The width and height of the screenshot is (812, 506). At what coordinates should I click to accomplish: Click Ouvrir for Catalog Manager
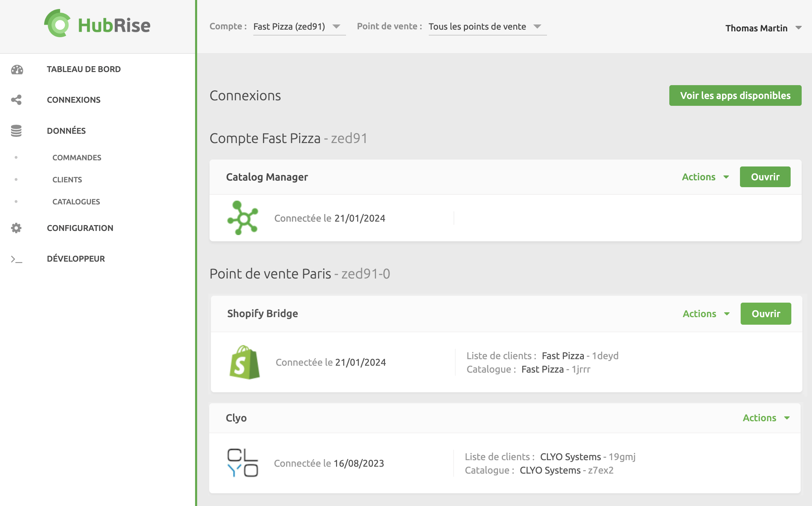(765, 177)
